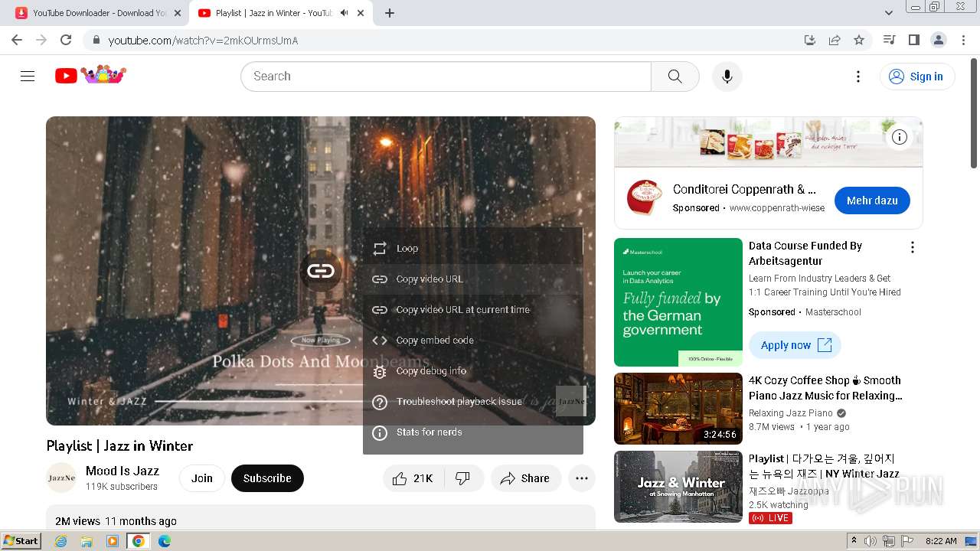Open the YouTube hamburger guide menu
The width and height of the screenshot is (980, 551).
tap(28, 76)
